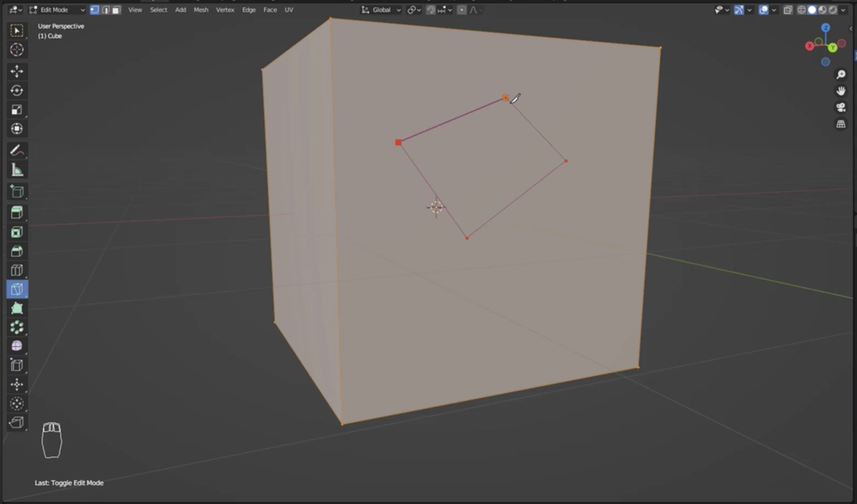
Task: Select the Rotate tool
Action: (x=17, y=90)
